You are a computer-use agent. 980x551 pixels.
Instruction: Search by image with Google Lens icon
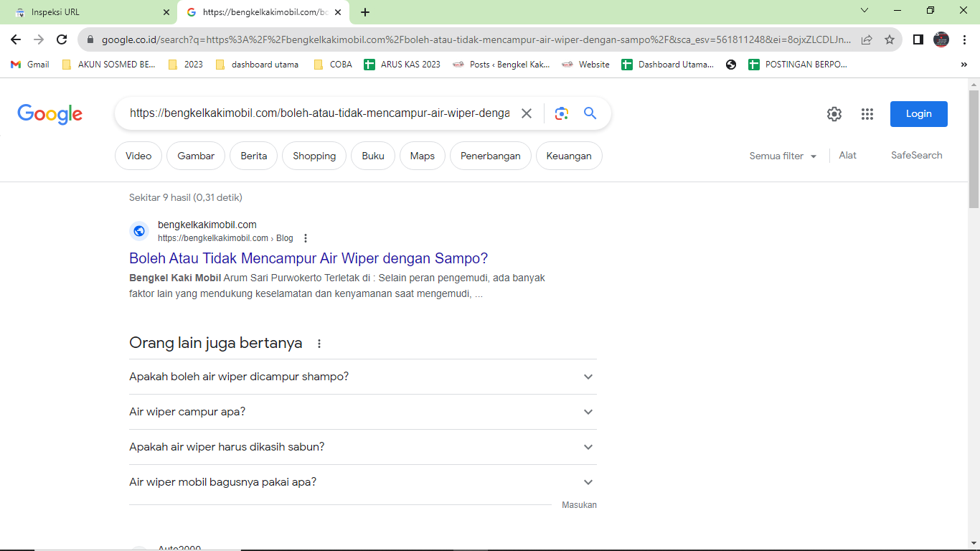tap(561, 113)
